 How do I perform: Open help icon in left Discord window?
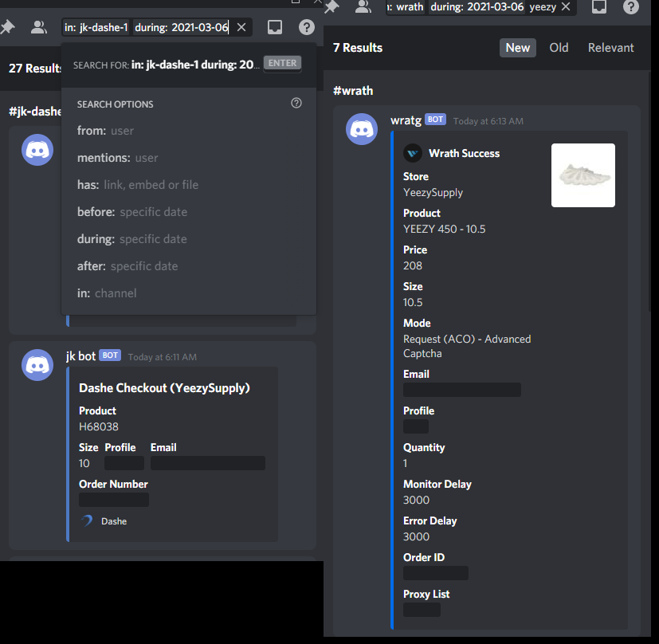coord(307,27)
